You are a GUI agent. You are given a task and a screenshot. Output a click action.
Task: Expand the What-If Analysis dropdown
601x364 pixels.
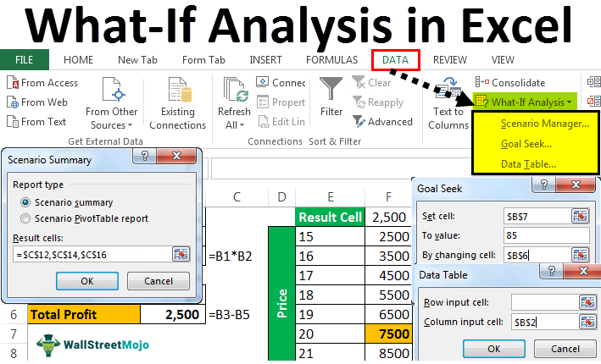(x=525, y=102)
